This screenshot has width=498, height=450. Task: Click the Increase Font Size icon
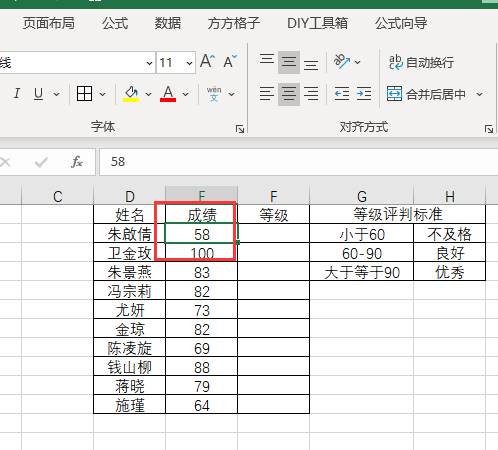point(207,61)
